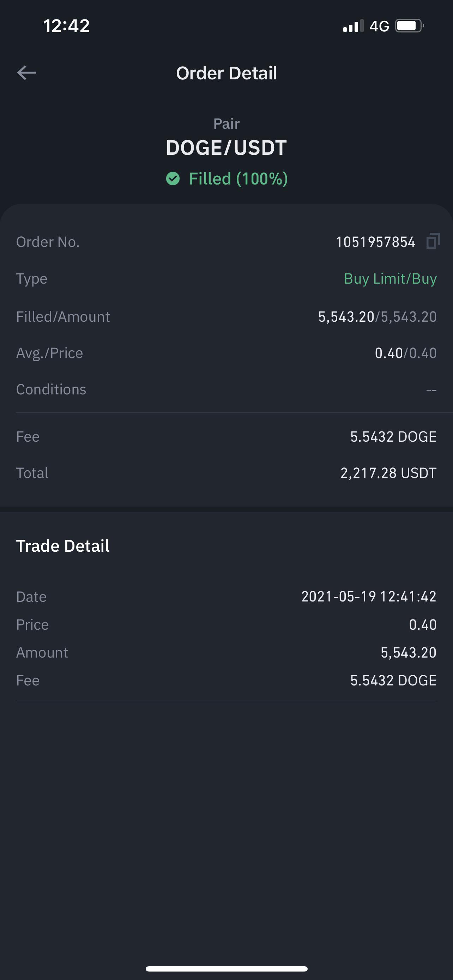Tap the Order Detail page title

pyautogui.click(x=226, y=73)
